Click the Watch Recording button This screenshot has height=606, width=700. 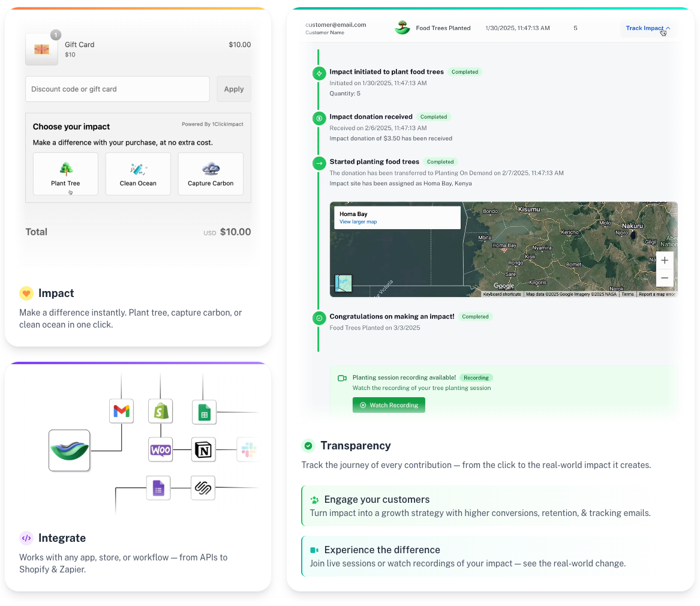(x=389, y=405)
